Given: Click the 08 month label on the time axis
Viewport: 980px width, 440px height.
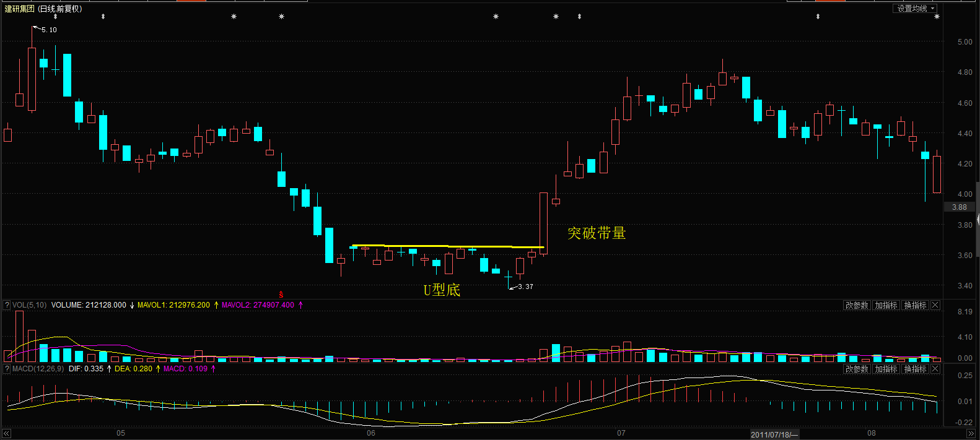Looking at the screenshot, I should tap(871, 433).
